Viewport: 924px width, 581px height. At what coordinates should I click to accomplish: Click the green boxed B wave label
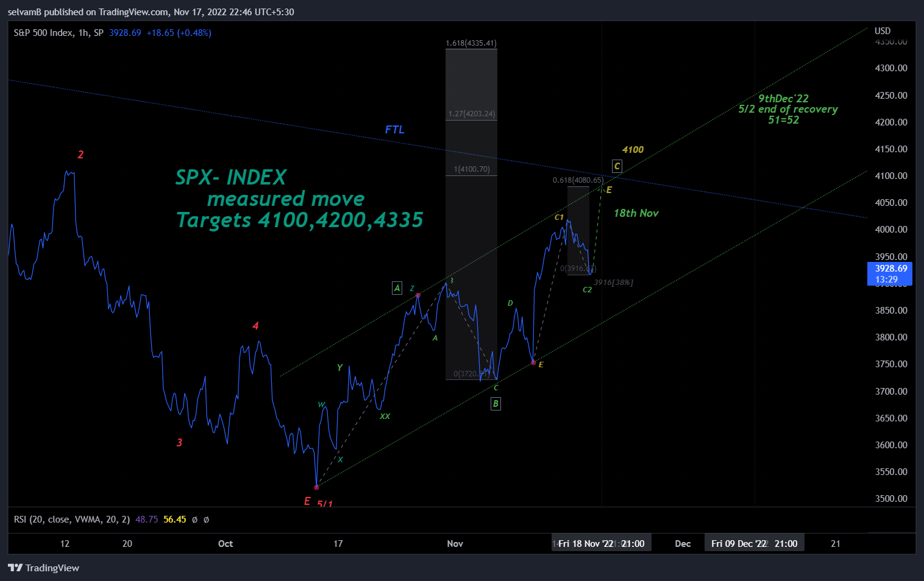(x=496, y=403)
